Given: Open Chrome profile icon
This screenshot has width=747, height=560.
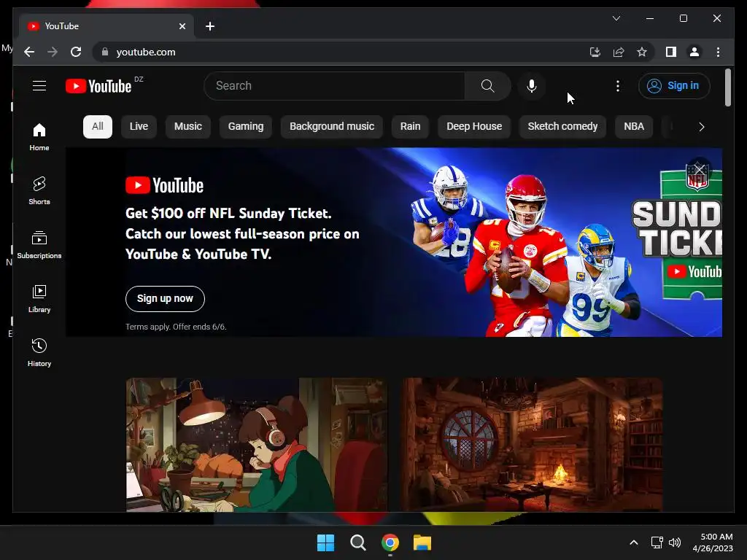Looking at the screenshot, I should (694, 52).
